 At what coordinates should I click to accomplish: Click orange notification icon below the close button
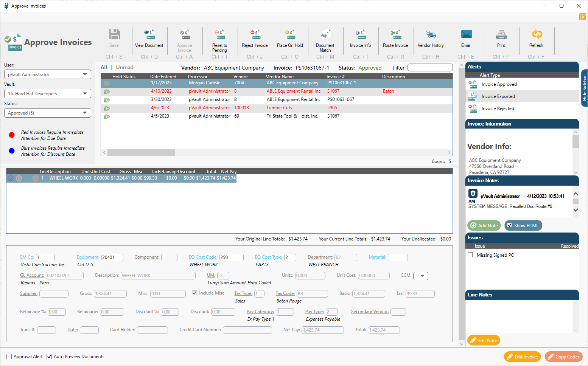[583, 17]
